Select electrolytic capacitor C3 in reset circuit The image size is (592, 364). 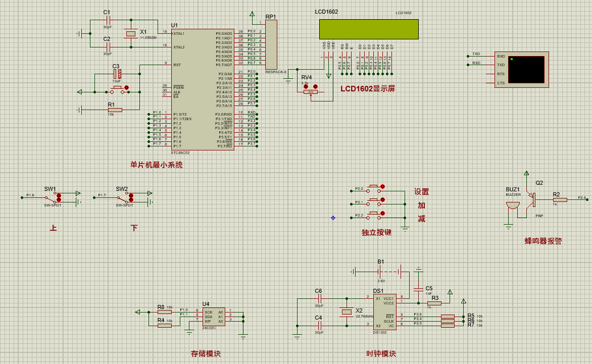[x=117, y=74]
